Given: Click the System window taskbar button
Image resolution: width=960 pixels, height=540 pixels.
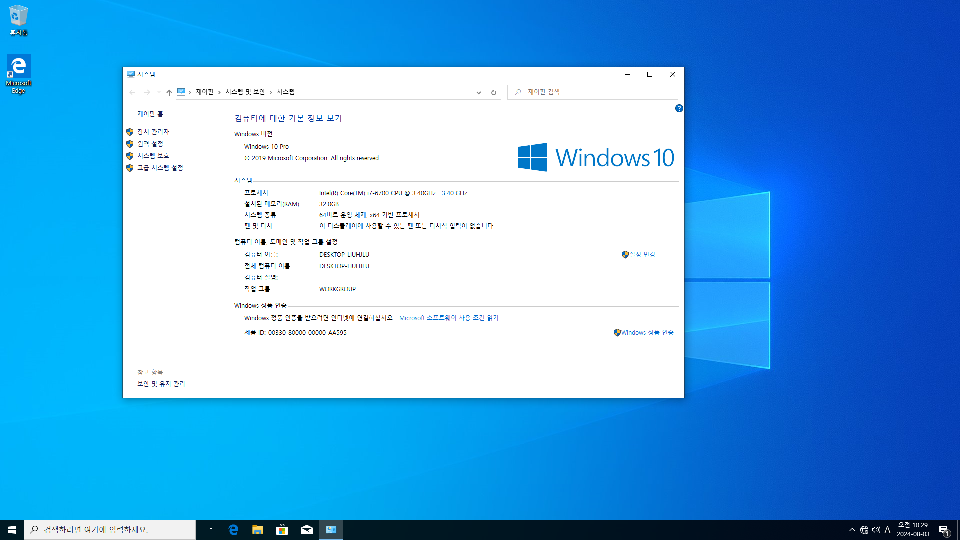Looking at the screenshot, I should (331, 530).
